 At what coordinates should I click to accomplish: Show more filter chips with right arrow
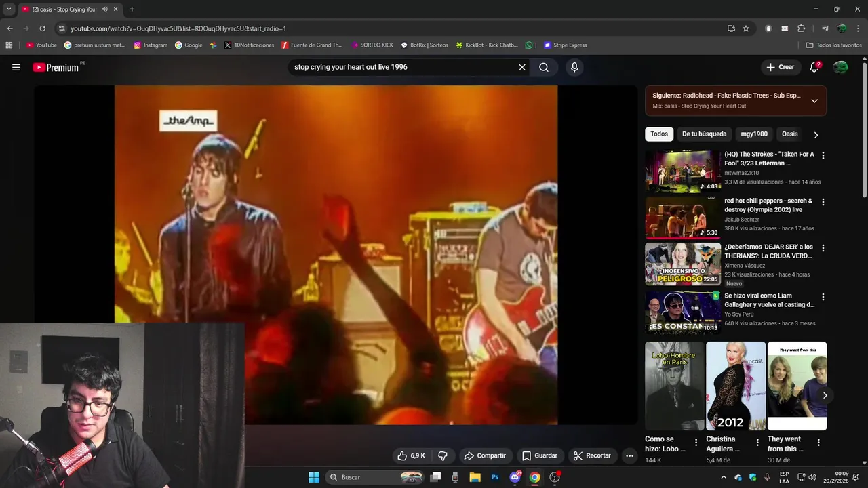tap(816, 134)
